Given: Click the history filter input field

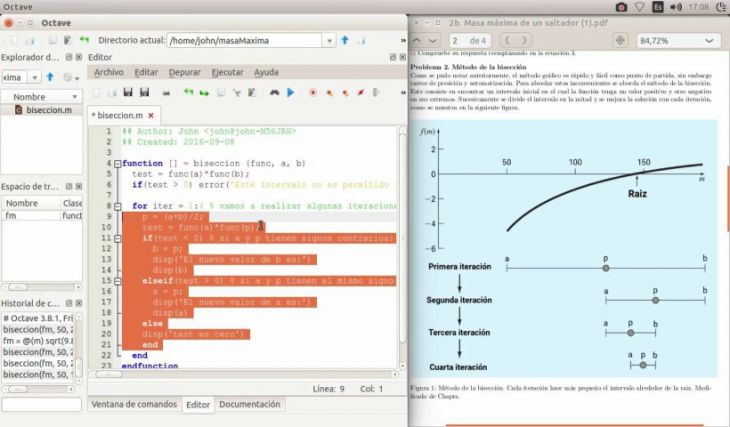Looking at the screenshot, I should click(41, 404).
